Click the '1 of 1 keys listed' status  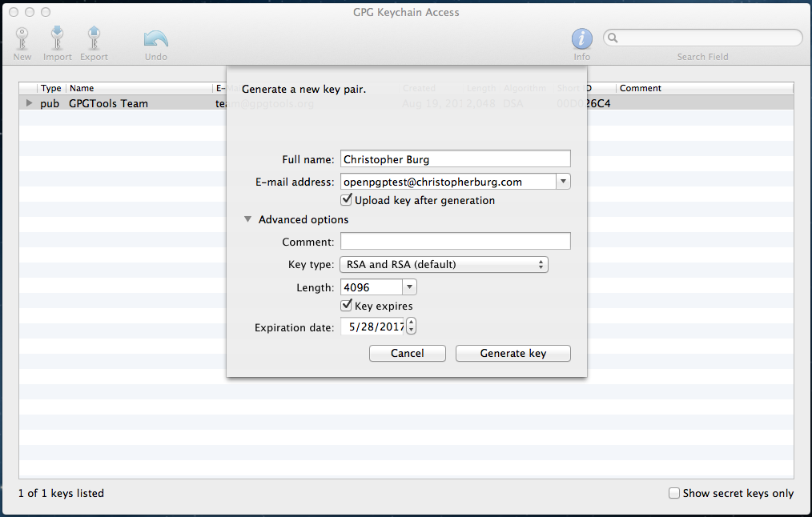tap(61, 493)
